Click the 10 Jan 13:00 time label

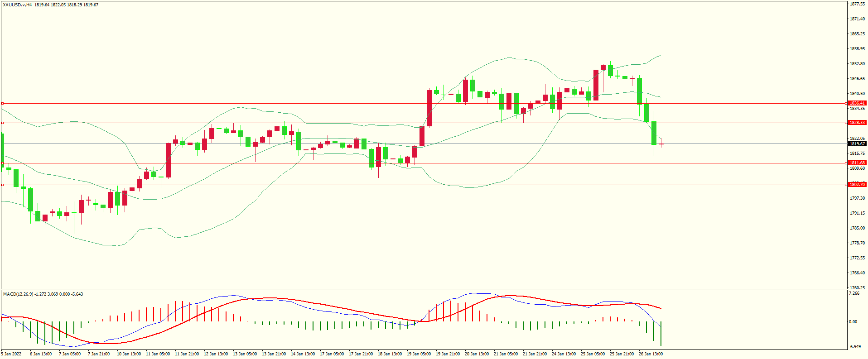pyautogui.click(x=129, y=354)
